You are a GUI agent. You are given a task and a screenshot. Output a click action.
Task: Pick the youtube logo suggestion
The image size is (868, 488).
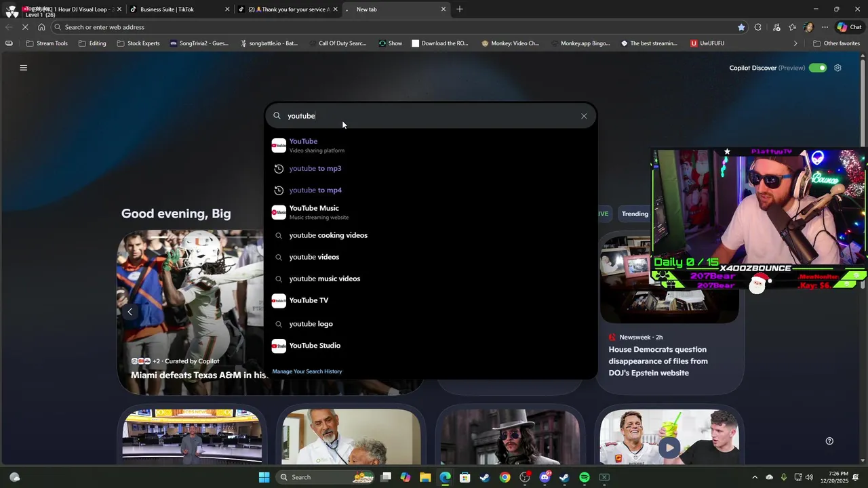431,324
